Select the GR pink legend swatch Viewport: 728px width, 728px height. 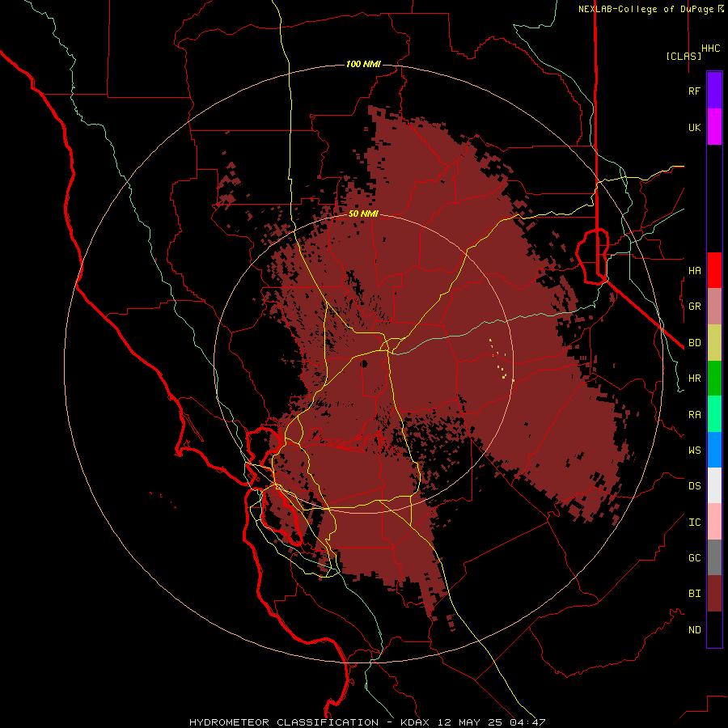[x=714, y=306]
